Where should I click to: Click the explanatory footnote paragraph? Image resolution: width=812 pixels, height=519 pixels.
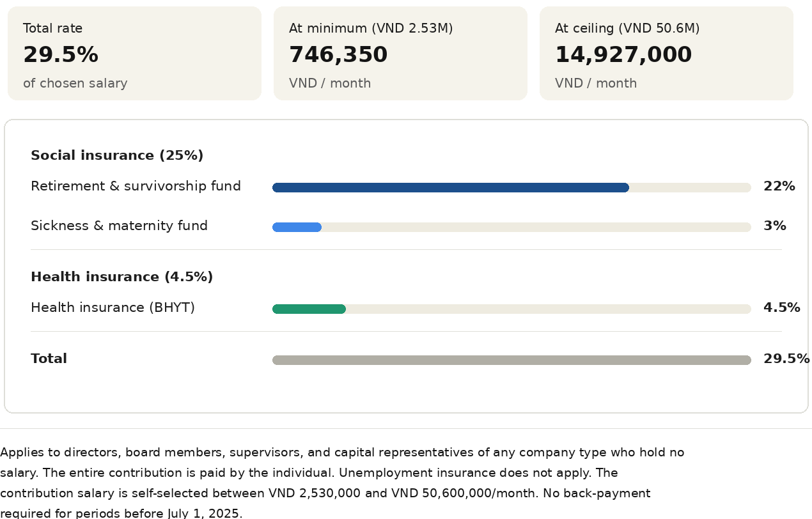click(x=342, y=483)
